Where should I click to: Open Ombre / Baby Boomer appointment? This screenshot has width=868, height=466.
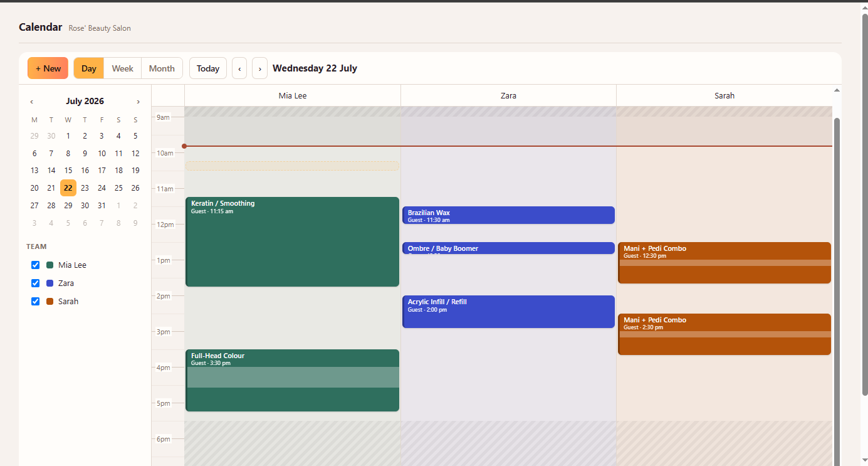pos(508,248)
